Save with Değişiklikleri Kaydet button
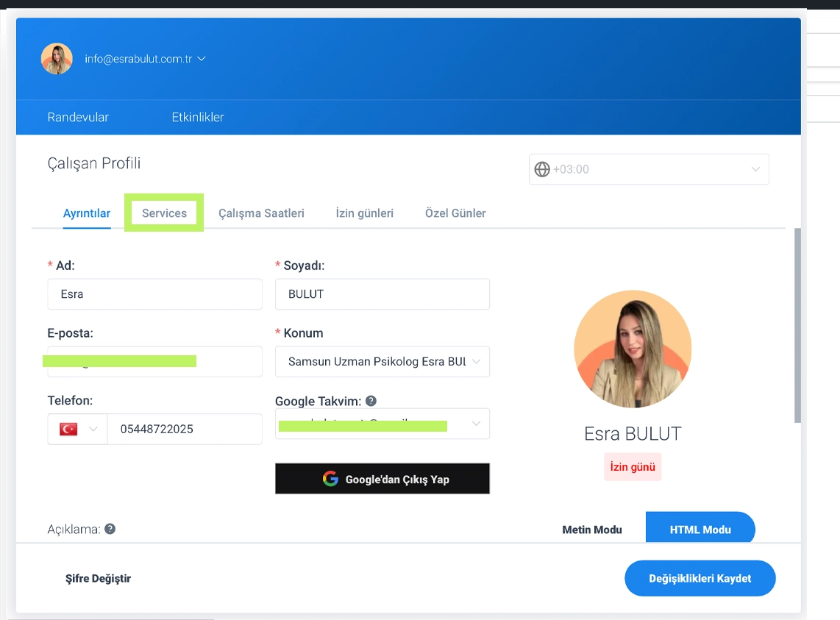Image resolution: width=840 pixels, height=620 pixels. 700,578
